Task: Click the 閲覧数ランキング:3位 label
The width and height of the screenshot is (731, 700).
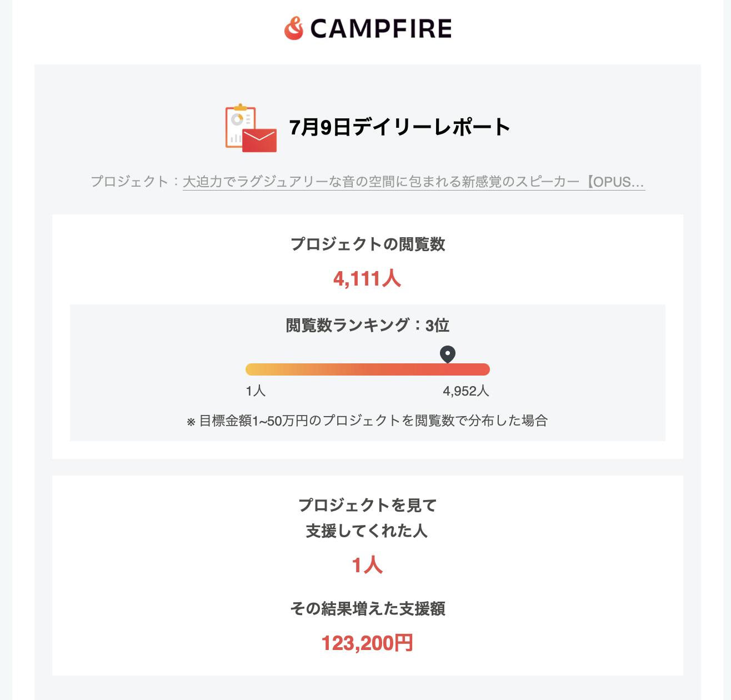Action: 367,325
